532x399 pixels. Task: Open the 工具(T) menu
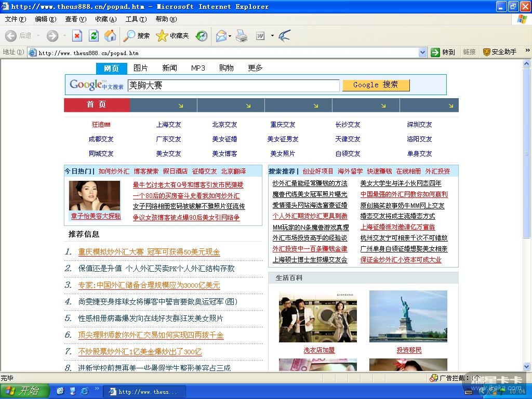(x=136, y=19)
